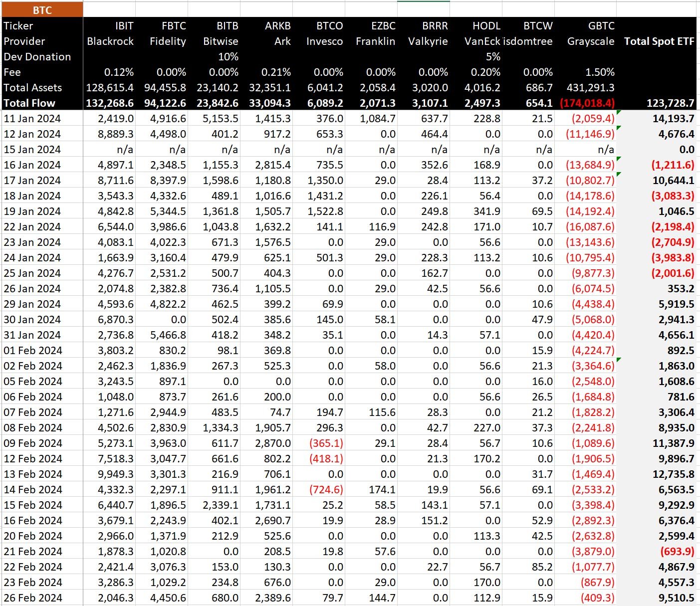The image size is (700, 606).
Task: Select total 14,193.7 on 11 Jan
Action: click(x=674, y=119)
